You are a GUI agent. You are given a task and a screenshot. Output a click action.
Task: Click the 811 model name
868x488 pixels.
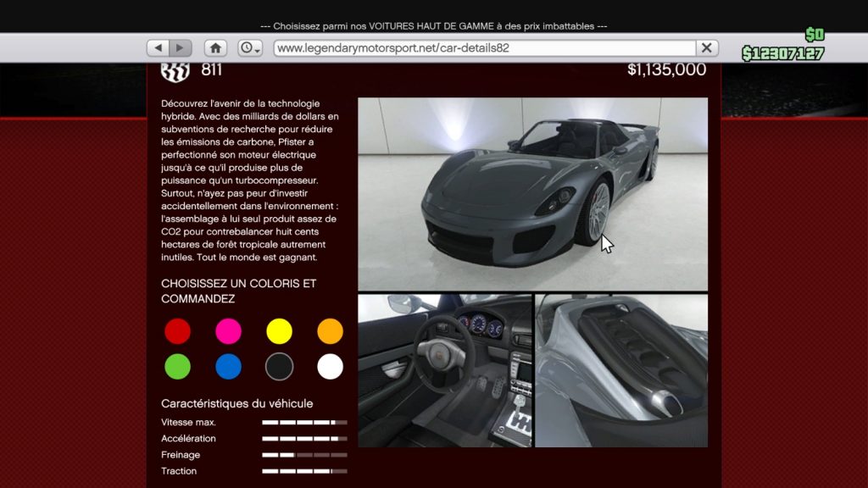coord(211,69)
